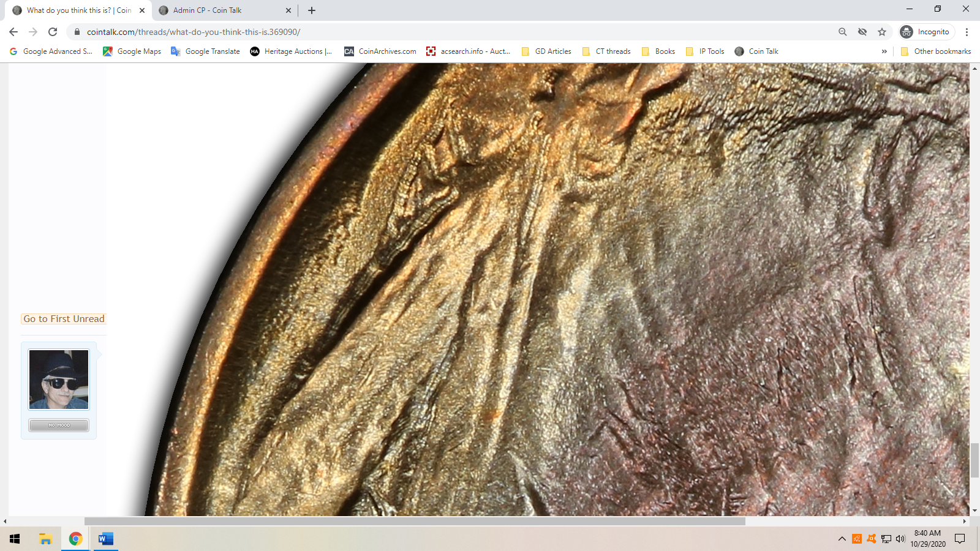Expand the Books bookmark folder

tap(658, 51)
